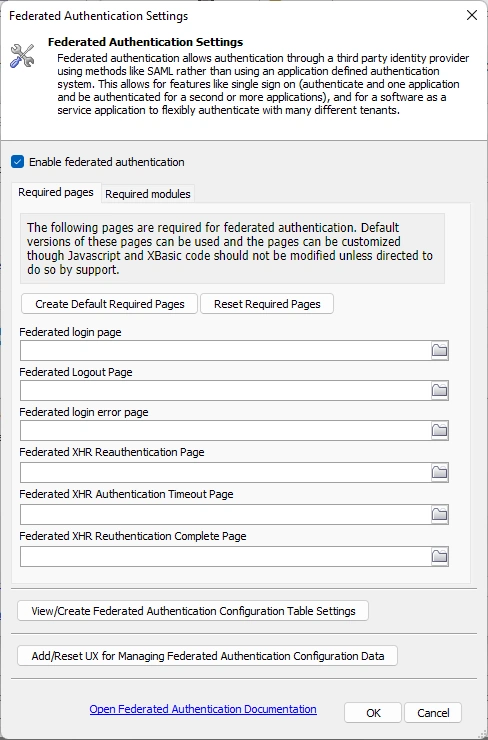
Task: Open folder picker for Federated Logout Page
Action: pyautogui.click(x=439, y=391)
